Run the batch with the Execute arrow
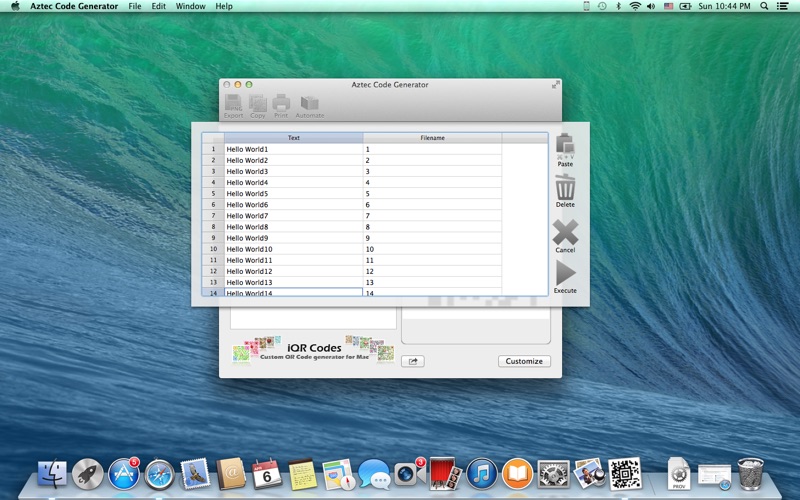800x500 pixels. click(565, 273)
